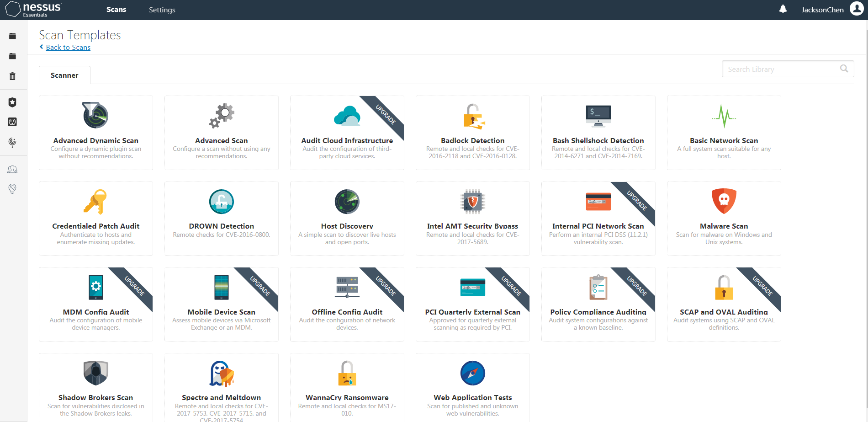The image size is (868, 422).
Task: Go to the Scans menu
Action: point(116,10)
